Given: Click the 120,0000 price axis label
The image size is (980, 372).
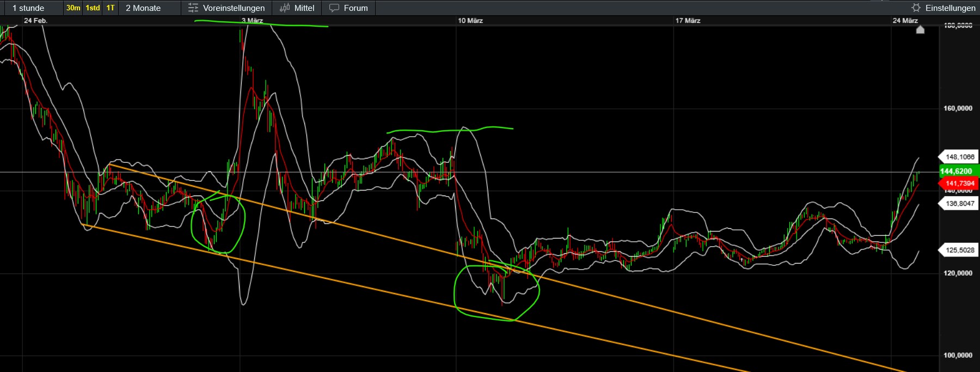Looking at the screenshot, I should (x=958, y=273).
